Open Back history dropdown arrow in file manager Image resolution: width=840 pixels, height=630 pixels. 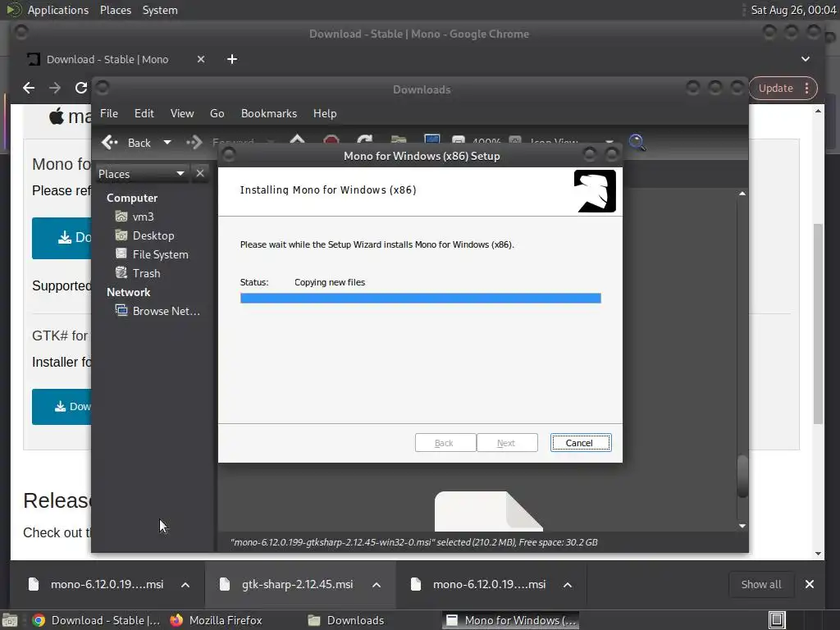(167, 143)
